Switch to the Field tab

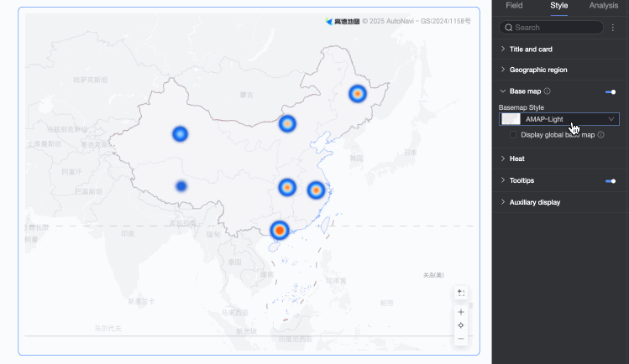click(514, 6)
